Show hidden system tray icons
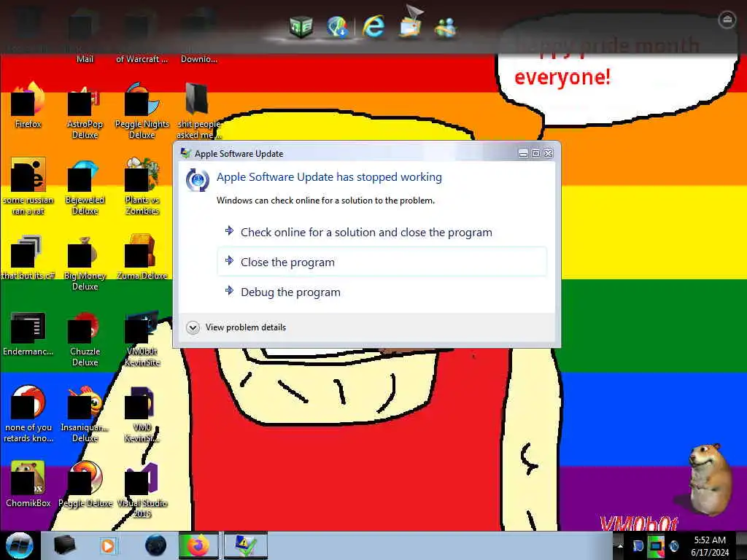 click(x=620, y=545)
